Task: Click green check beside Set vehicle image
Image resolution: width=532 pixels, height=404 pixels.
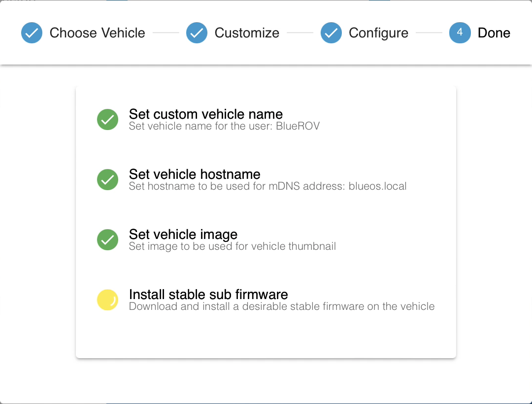Action: click(x=107, y=239)
